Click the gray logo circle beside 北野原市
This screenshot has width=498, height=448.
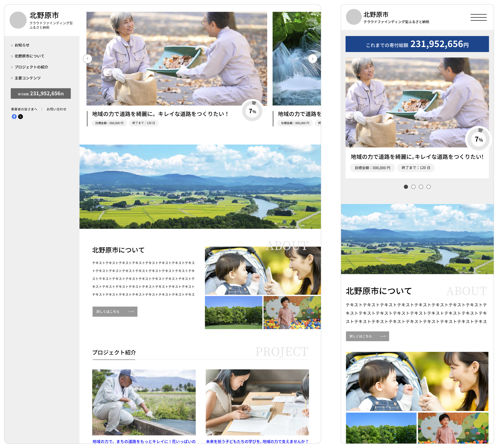tap(18, 20)
